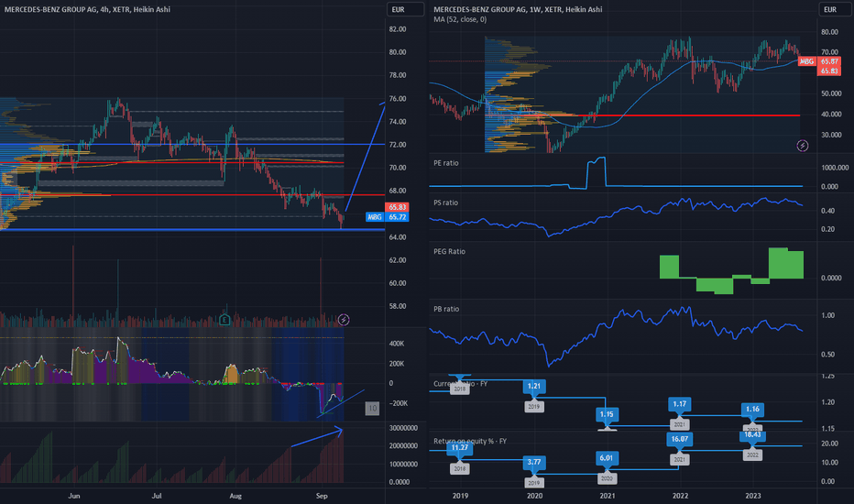Viewport: 854px width, 504px height.
Task: Click the 6.01 Return on equity marker
Action: (607, 458)
